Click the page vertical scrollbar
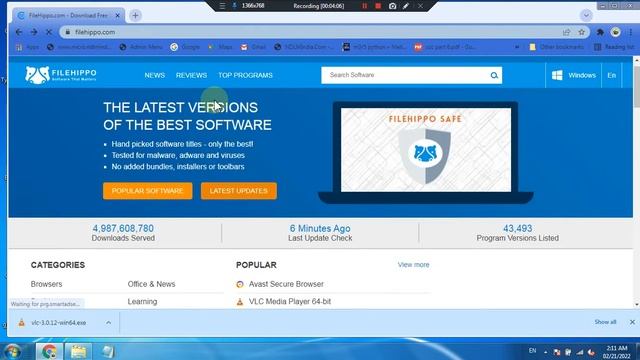The width and height of the screenshot is (640, 360). (636, 182)
